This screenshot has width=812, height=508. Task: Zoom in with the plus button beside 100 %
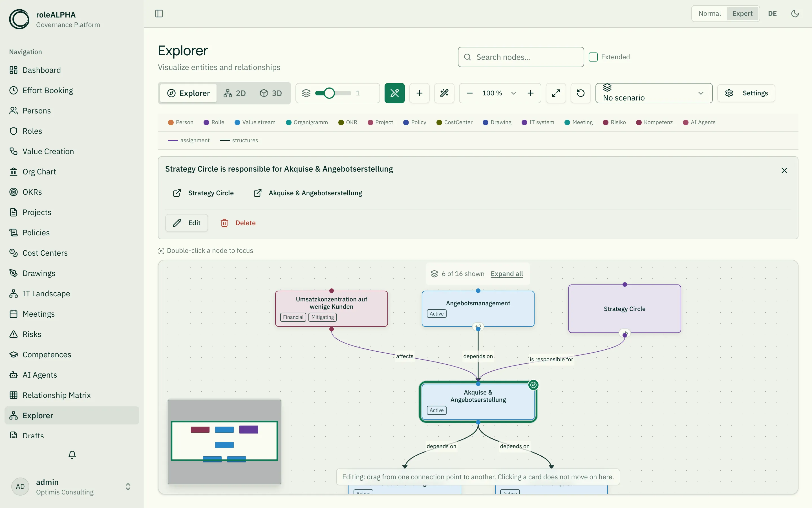(531, 93)
